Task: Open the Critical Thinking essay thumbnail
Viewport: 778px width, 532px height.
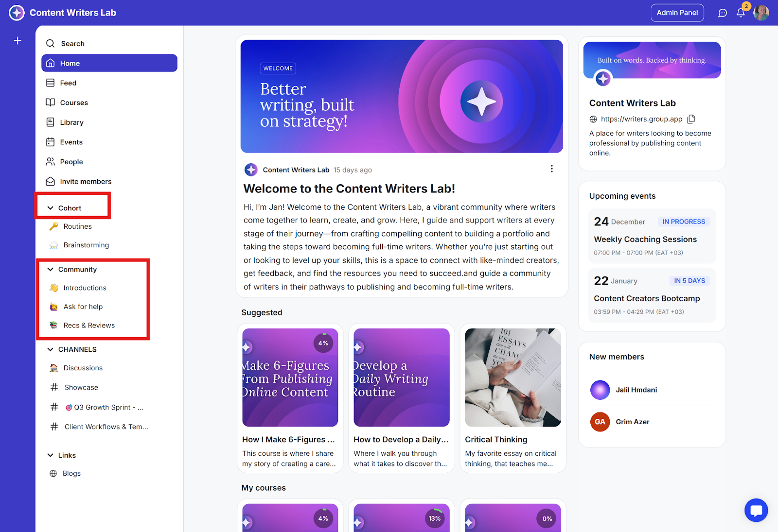Action: [513, 378]
